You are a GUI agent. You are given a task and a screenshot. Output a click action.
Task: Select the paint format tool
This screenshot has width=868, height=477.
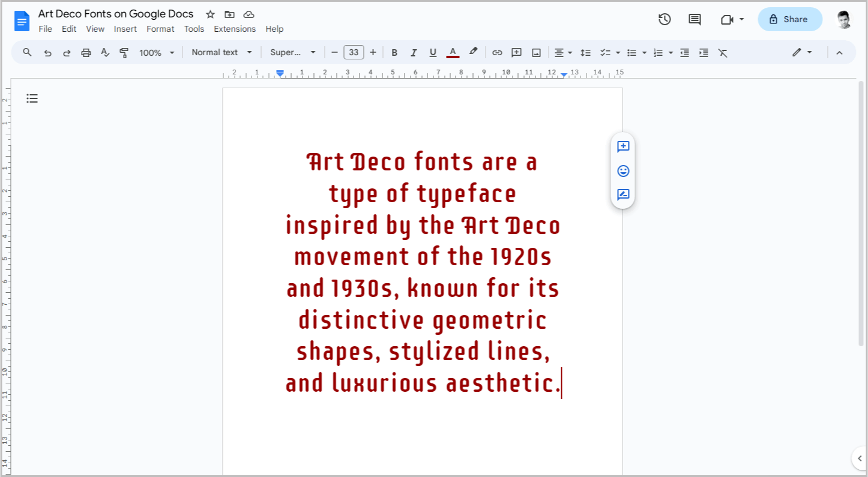(124, 52)
